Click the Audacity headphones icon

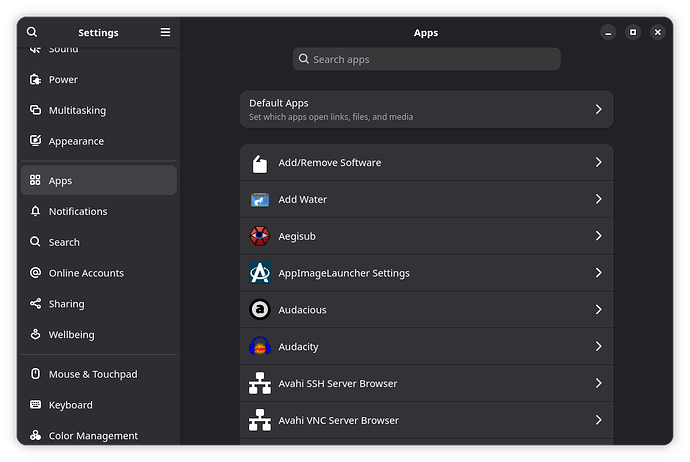coord(260,346)
